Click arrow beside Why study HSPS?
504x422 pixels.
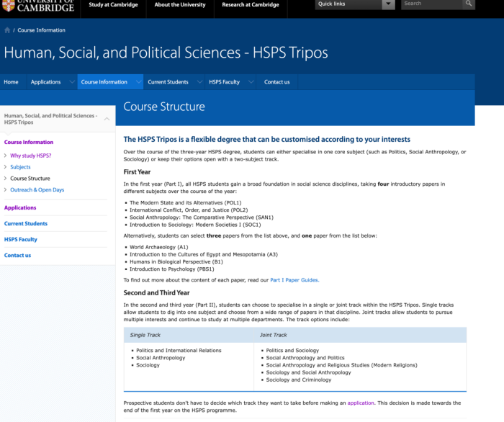(6, 156)
